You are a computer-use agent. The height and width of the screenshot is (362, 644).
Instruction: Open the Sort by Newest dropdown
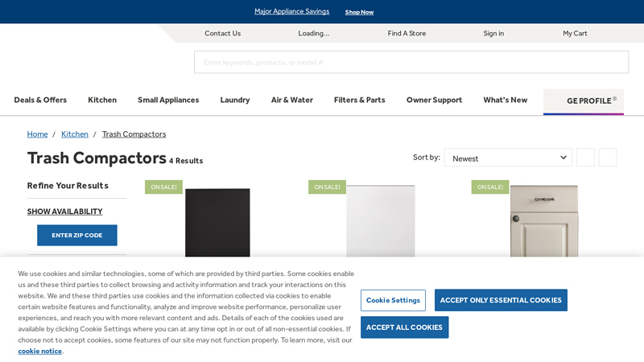tap(508, 158)
